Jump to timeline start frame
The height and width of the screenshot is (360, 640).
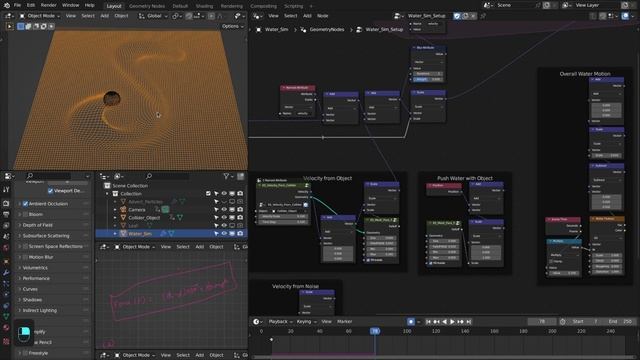428,322
